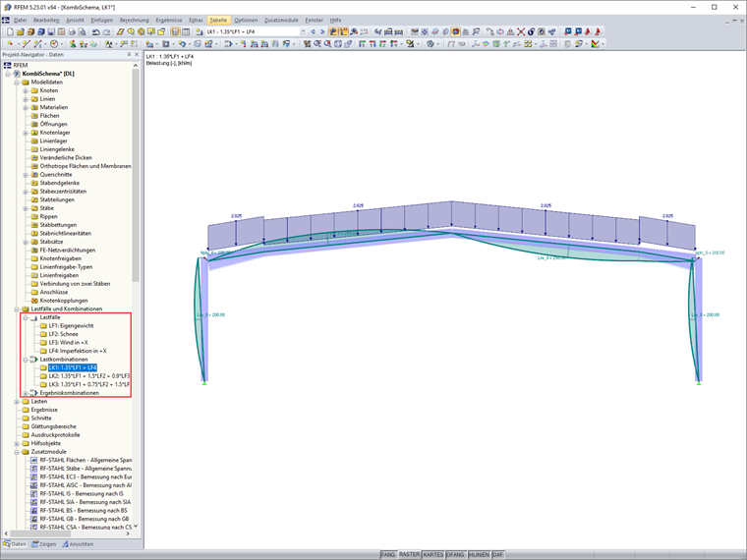Toggle FANG snap in status bar

point(388,555)
